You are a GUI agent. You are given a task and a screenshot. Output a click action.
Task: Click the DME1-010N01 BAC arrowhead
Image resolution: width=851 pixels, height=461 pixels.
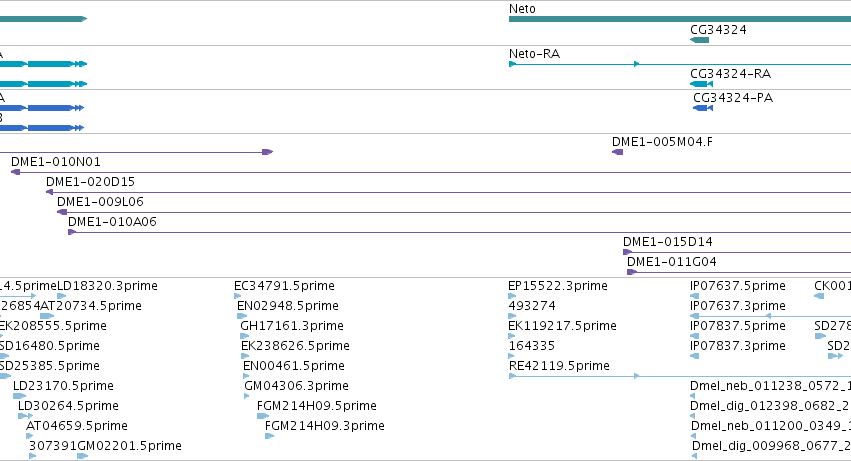click(16, 172)
